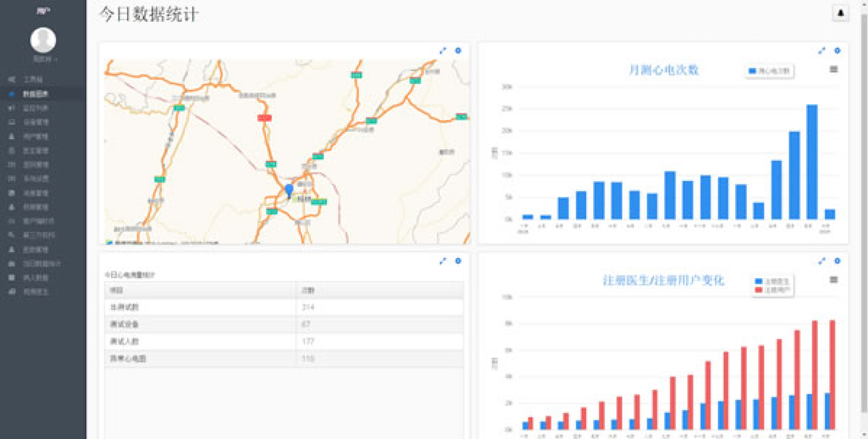The width and height of the screenshot is (868, 439).
Task: Expand the map panel to fullscreen
Action: [442, 50]
